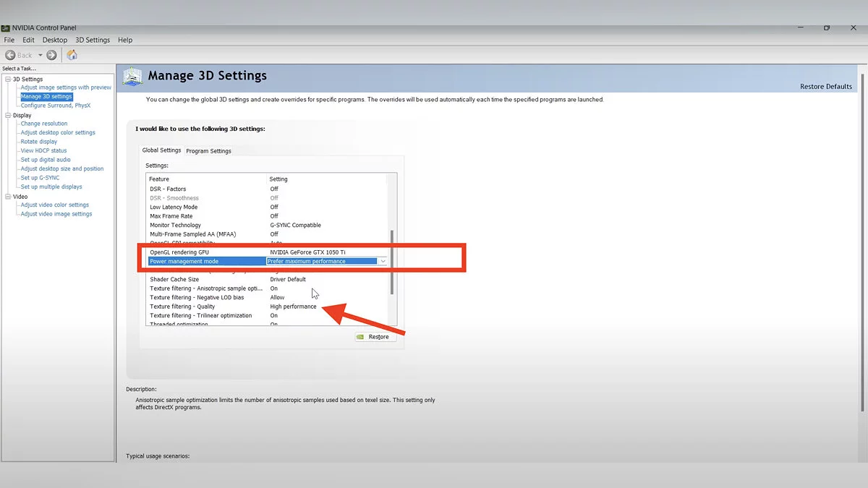Go to the Home icon in toolbar
The width and height of the screenshot is (868, 488).
click(x=72, y=55)
